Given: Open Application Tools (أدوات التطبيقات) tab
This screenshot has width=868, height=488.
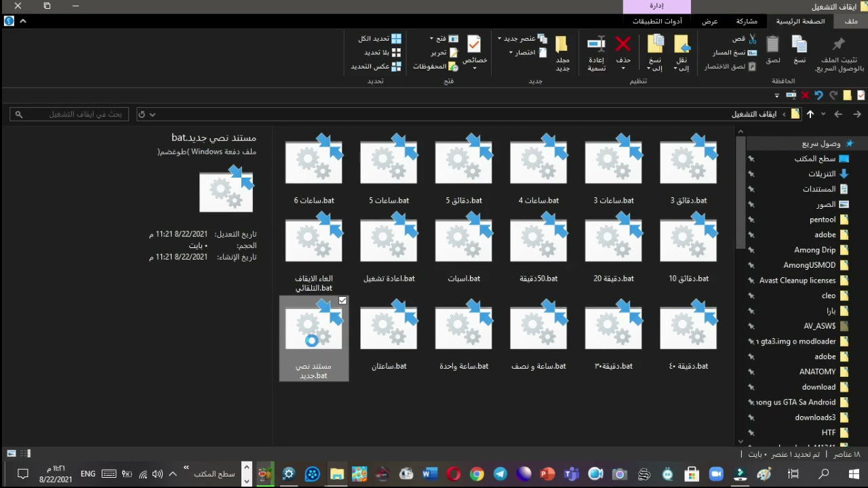Looking at the screenshot, I should 657,22.
